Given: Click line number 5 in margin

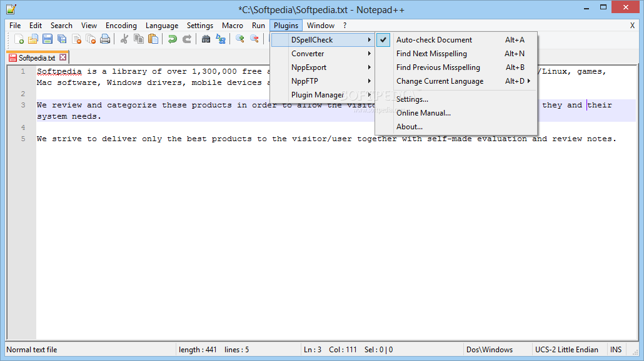Looking at the screenshot, I should (x=23, y=139).
